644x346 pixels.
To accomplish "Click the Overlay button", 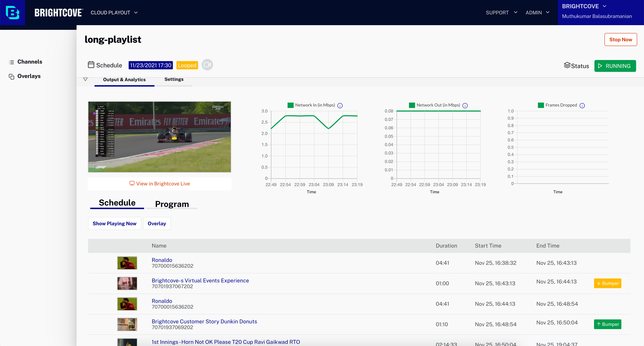I will [x=157, y=224].
